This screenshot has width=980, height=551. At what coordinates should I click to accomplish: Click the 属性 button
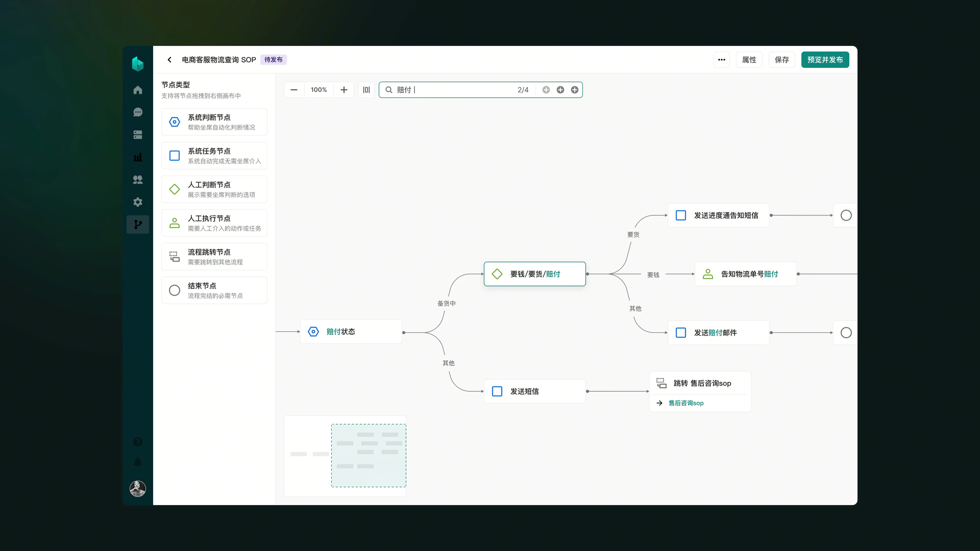[749, 60]
